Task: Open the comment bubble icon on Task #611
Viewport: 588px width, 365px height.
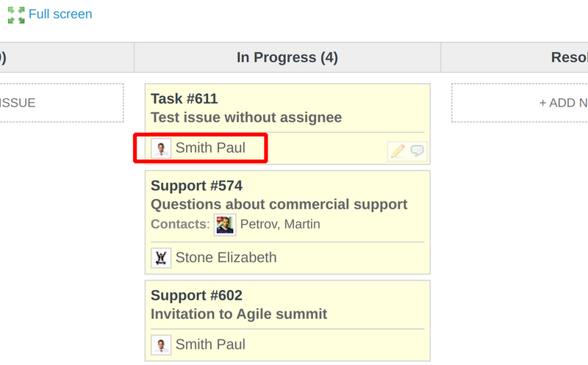Action: click(x=417, y=151)
